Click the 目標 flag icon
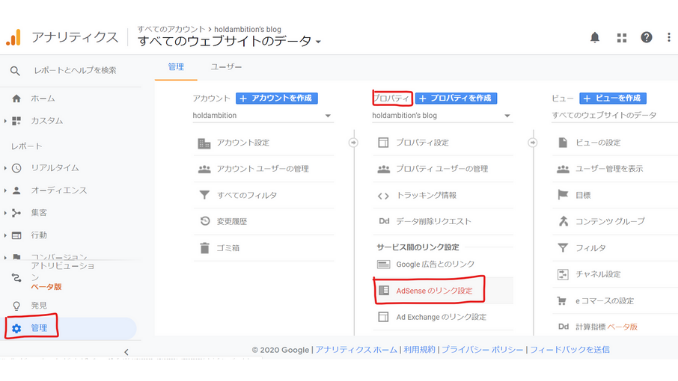The height and width of the screenshot is (381, 678). (563, 195)
